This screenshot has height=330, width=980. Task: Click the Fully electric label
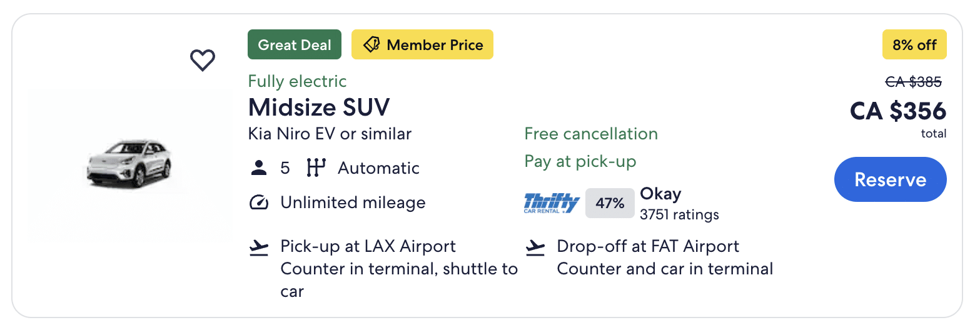(297, 81)
